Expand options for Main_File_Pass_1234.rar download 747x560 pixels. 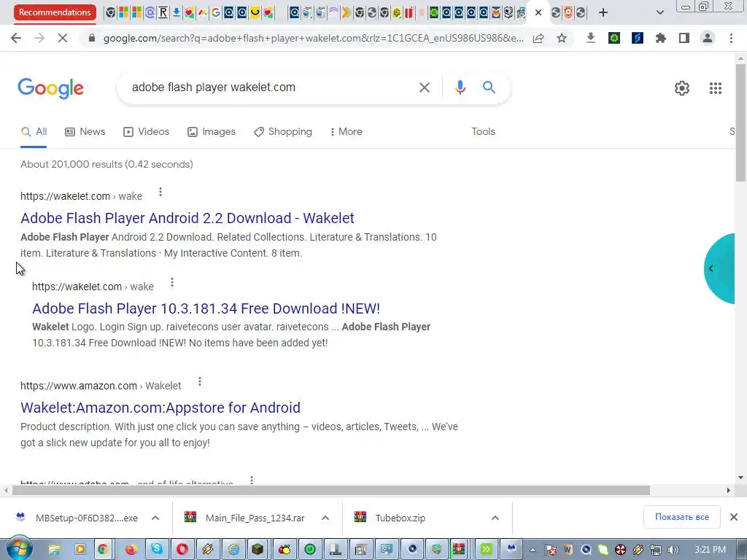325,518
